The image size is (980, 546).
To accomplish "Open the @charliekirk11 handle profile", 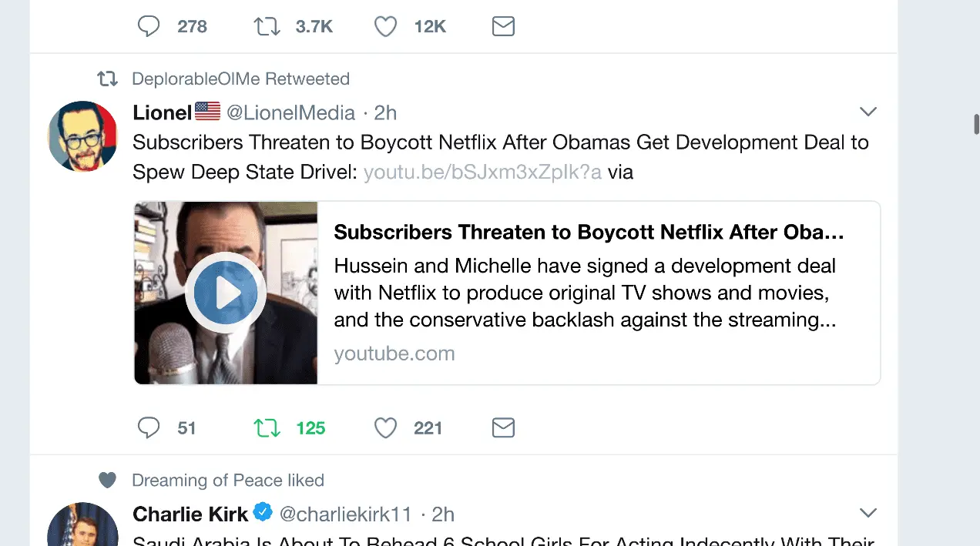I will pos(345,514).
